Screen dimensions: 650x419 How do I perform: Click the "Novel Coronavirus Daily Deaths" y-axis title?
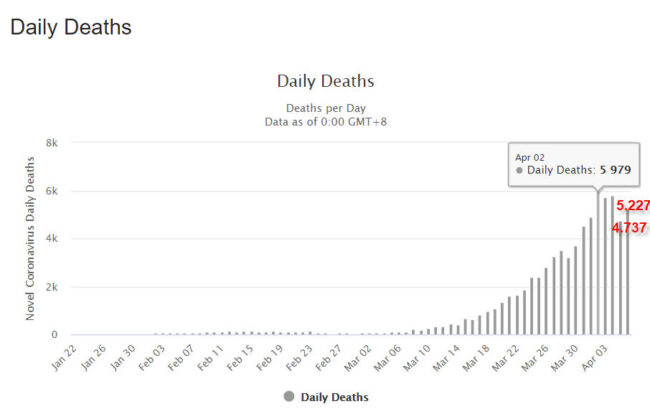[x=32, y=239]
